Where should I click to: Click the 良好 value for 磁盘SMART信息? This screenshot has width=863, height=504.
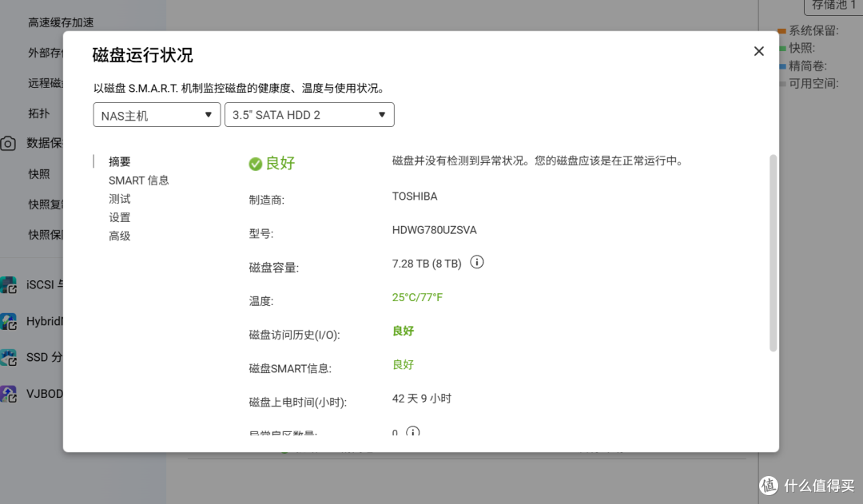[x=403, y=364]
